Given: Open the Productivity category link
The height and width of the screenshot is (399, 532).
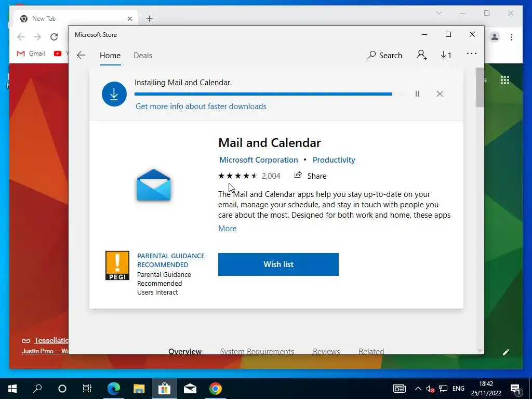Looking at the screenshot, I should tap(334, 160).
